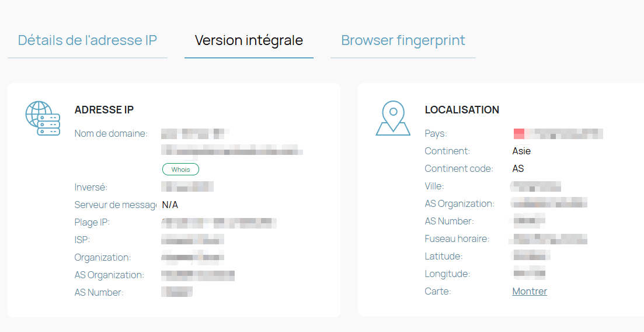This screenshot has width=644, height=332.
Task: Click the Nom de domaine label
Action: 111,133
